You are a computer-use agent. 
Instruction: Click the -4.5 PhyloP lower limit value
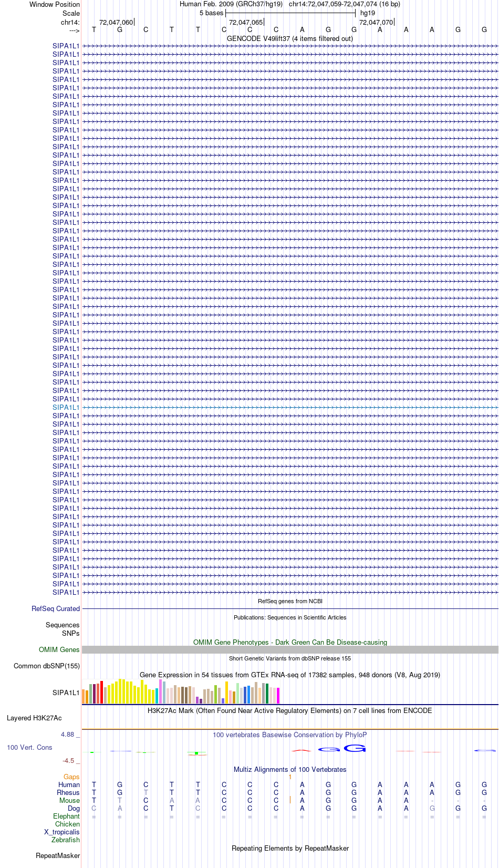coord(68,760)
